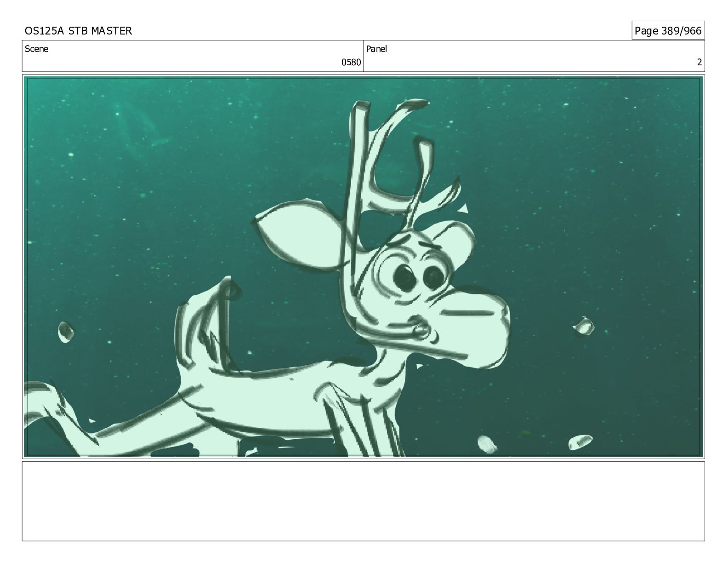The height and width of the screenshot is (563, 728).
Task: Click the 'Panel' label
Action: pyautogui.click(x=376, y=49)
